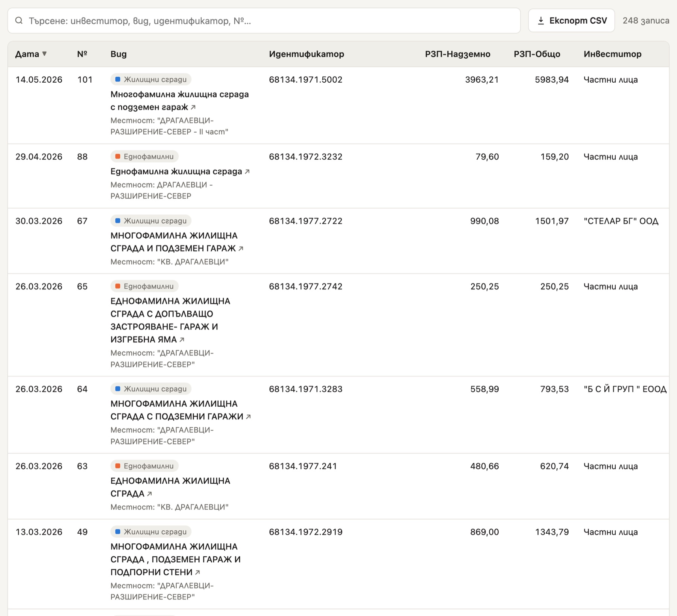
Task: Click the download icon in Експорт CSV
Action: click(541, 21)
